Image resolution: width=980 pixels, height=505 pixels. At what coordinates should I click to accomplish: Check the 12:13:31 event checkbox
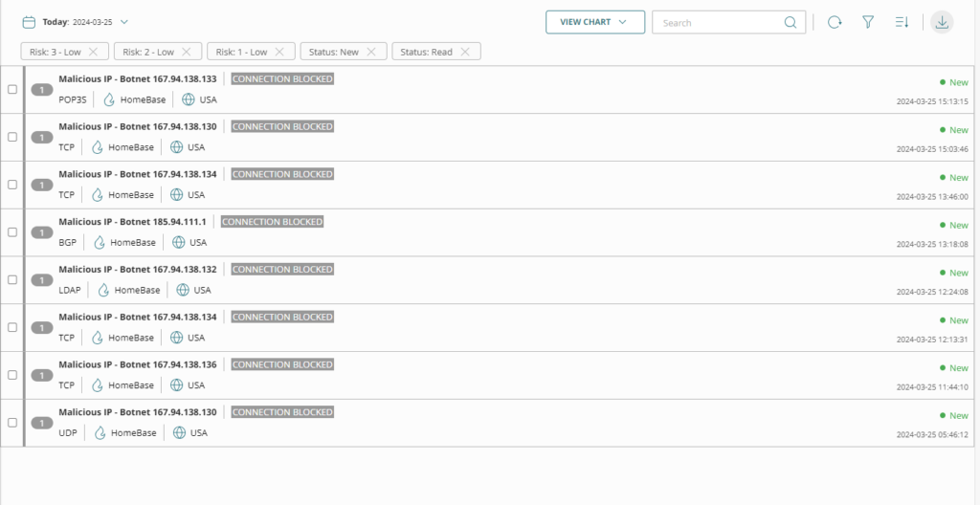pos(12,327)
